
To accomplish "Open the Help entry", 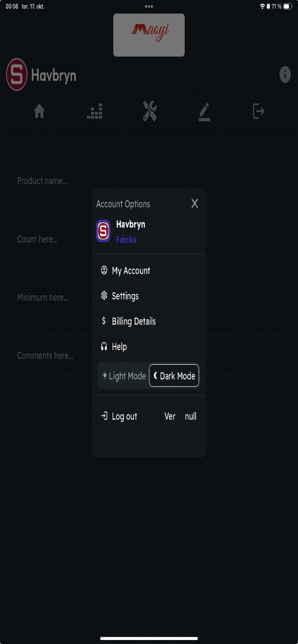I will tap(119, 347).
